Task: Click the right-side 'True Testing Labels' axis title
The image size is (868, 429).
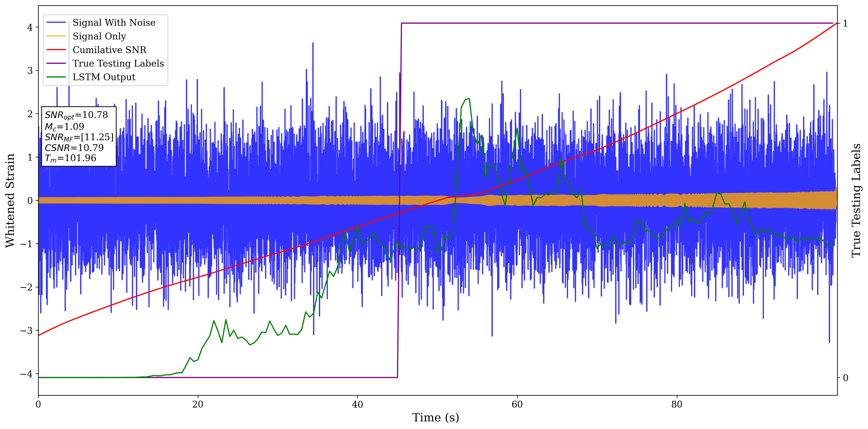Action: pos(856,200)
